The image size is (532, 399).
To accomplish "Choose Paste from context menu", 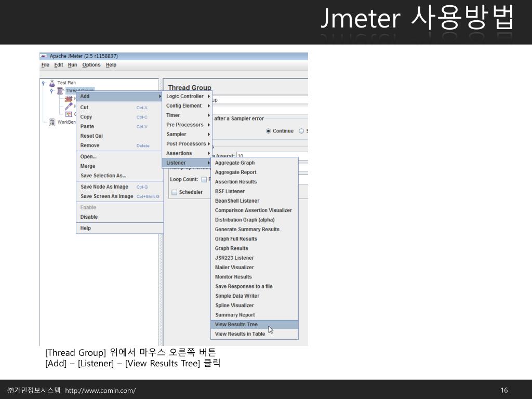I will coord(119,127).
